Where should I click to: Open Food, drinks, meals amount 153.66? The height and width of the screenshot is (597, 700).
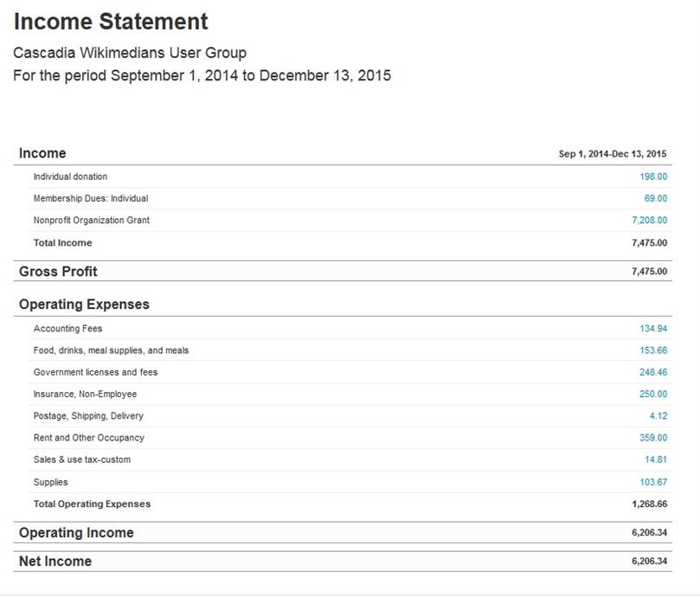pyautogui.click(x=653, y=350)
